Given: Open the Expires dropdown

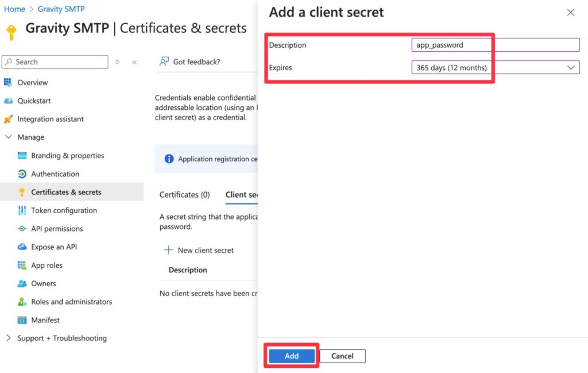Looking at the screenshot, I should [496, 68].
